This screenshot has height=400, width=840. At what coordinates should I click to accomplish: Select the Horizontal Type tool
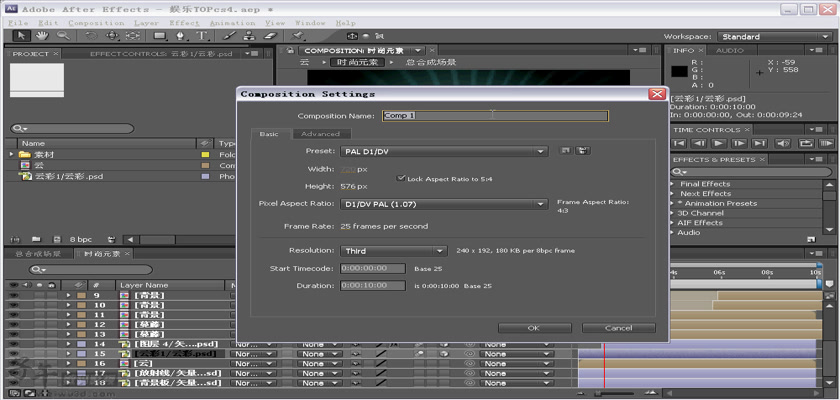(x=201, y=36)
